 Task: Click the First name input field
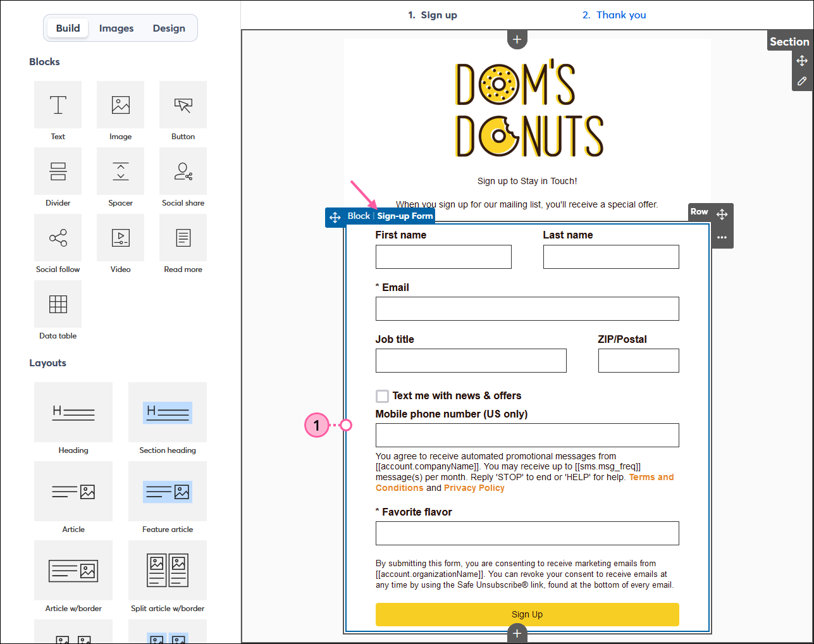(443, 257)
